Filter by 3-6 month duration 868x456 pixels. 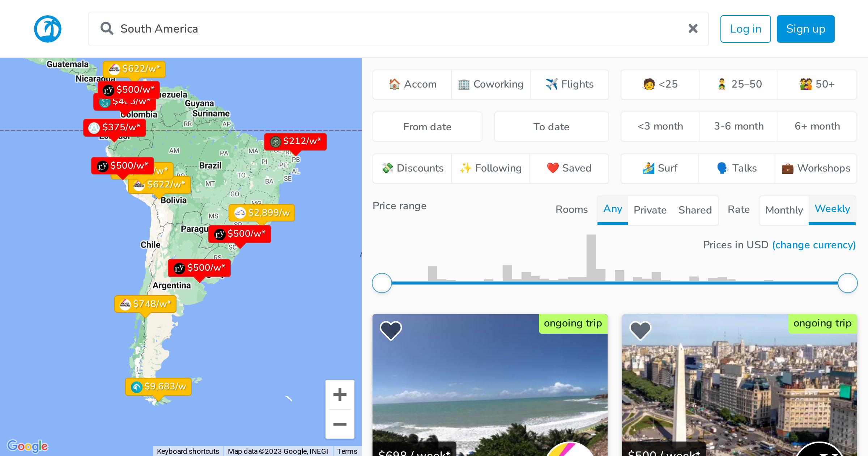point(739,126)
